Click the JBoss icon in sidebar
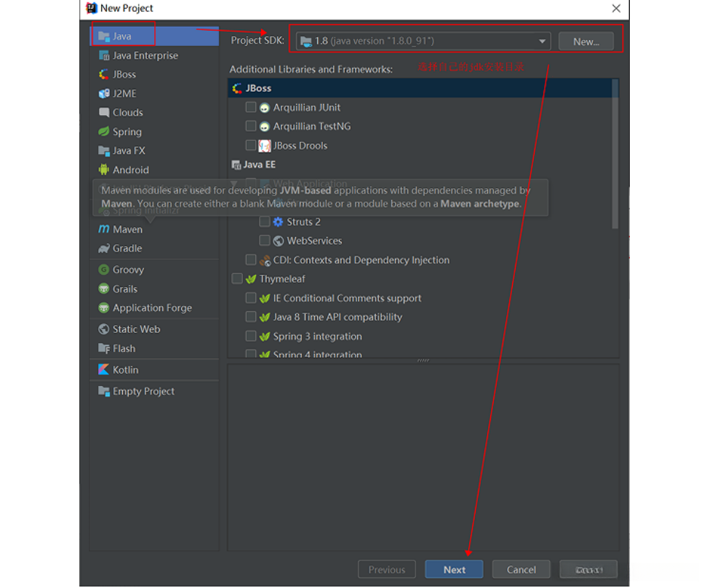This screenshot has height=588, width=707. [104, 74]
